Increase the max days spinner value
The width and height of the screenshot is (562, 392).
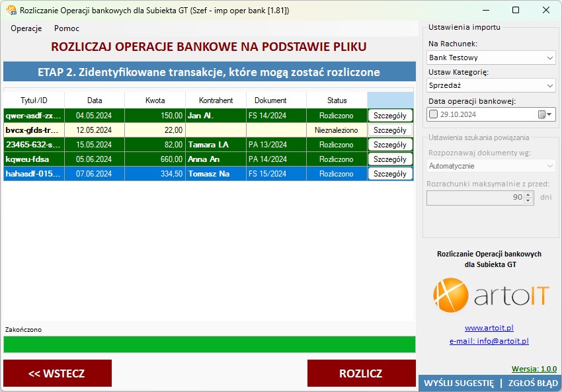[528, 194]
